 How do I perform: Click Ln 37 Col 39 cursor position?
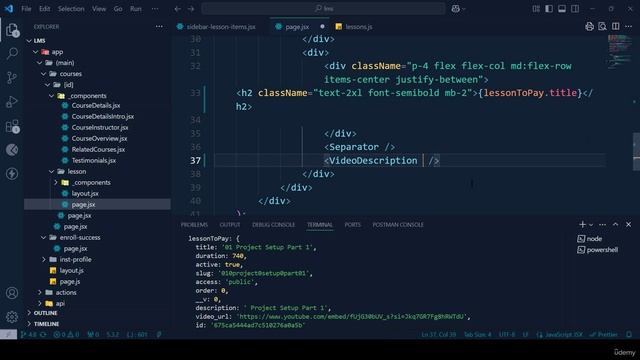[x=439, y=335]
